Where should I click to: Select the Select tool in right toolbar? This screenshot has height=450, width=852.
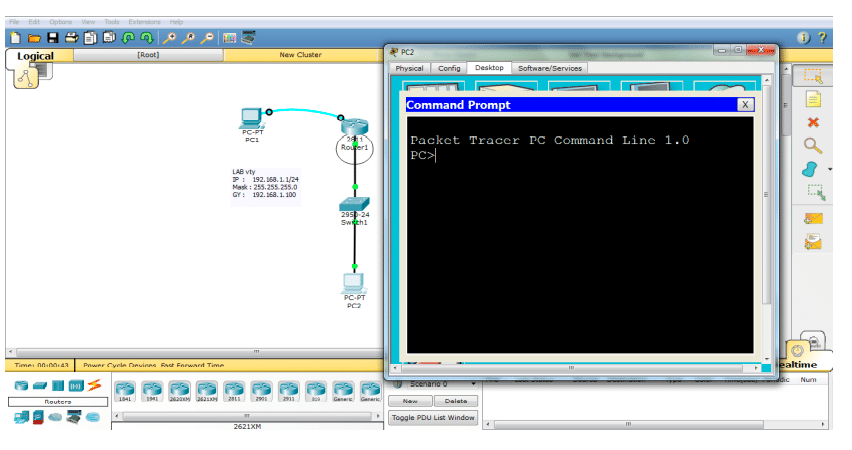813,76
